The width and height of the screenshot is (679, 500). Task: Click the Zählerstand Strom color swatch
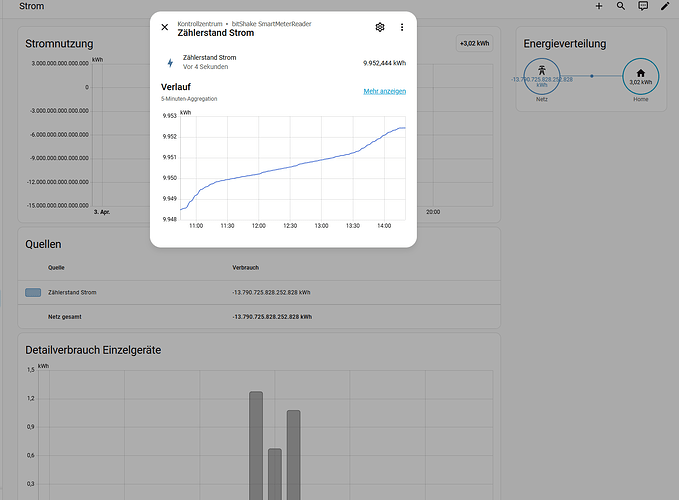coord(33,292)
